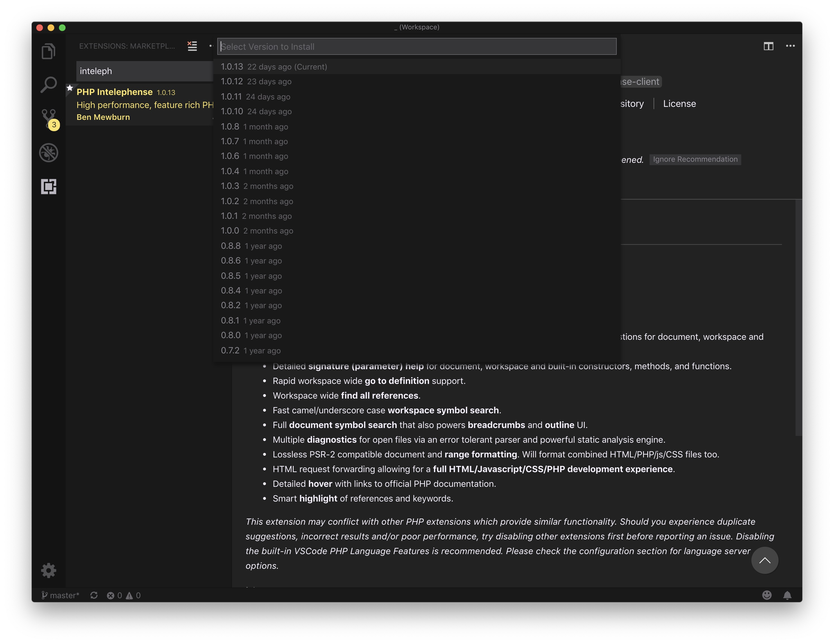Viewport: 834px width, 644px height.
Task: Choose version 1.0.4 from list
Action: (x=417, y=171)
